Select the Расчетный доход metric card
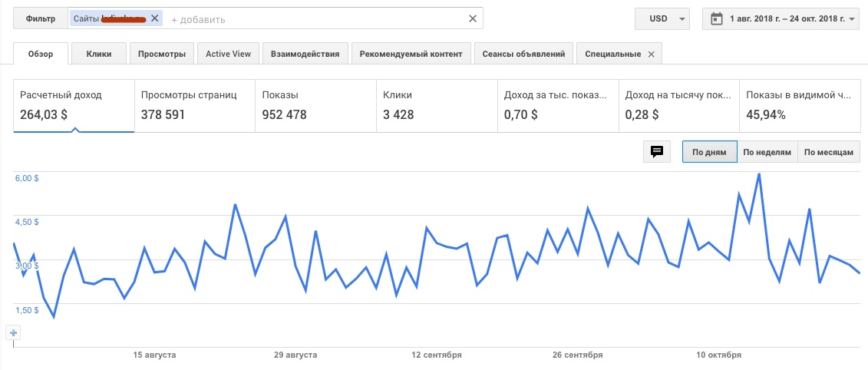 click(74, 106)
